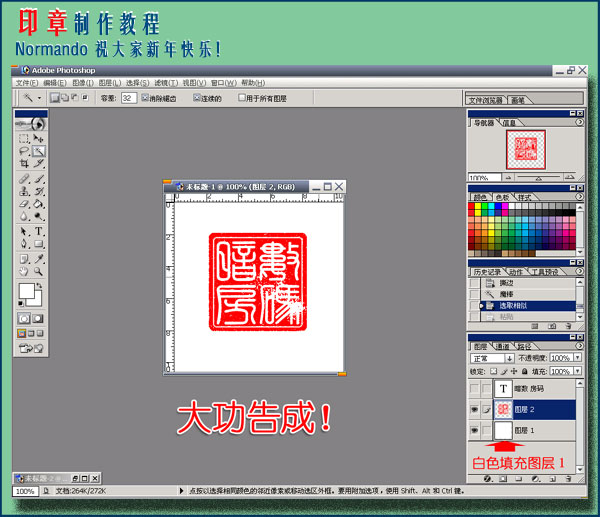
Task: Switch to Quick Mask mode
Action: point(38,318)
